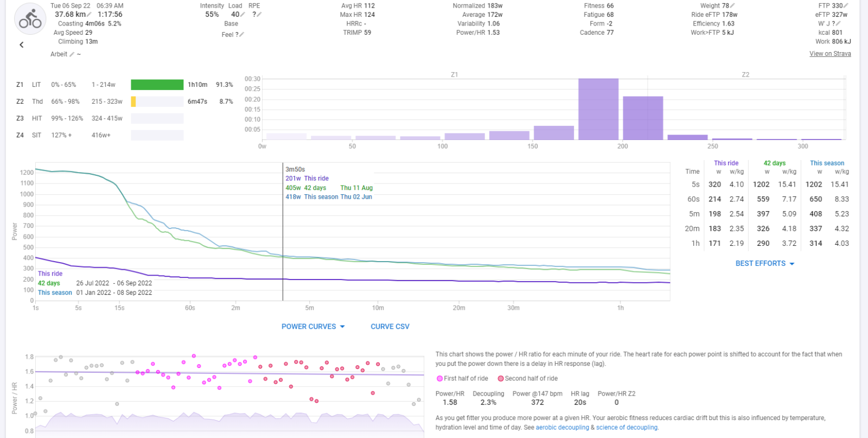Open the POWER CURVES dropdown
This screenshot has width=868, height=438.
coord(313,327)
